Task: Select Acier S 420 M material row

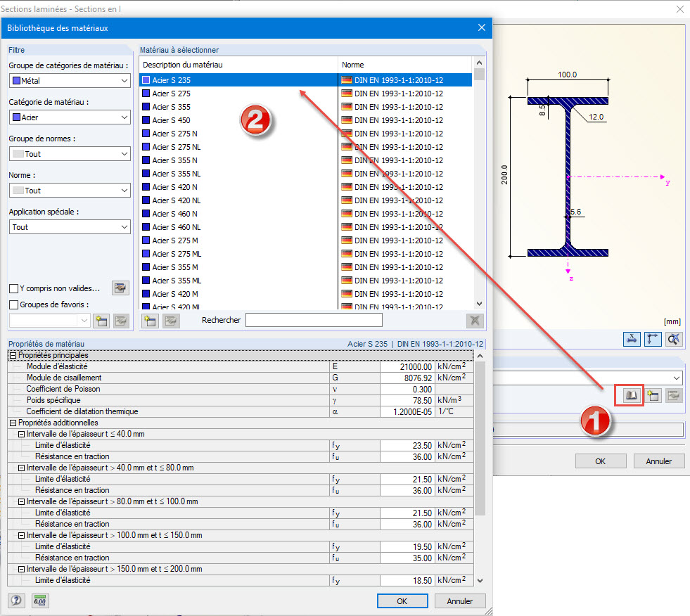Action: coord(306,294)
